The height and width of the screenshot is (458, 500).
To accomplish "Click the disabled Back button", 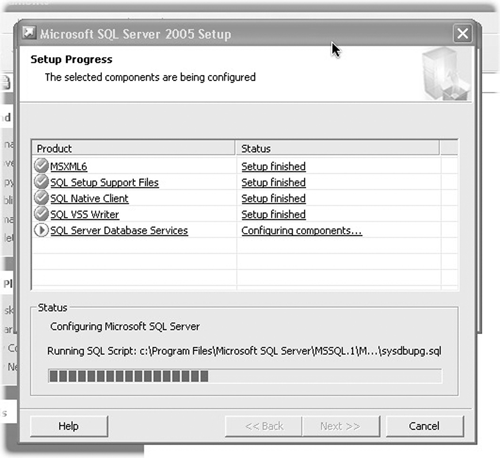I will tap(264, 426).
